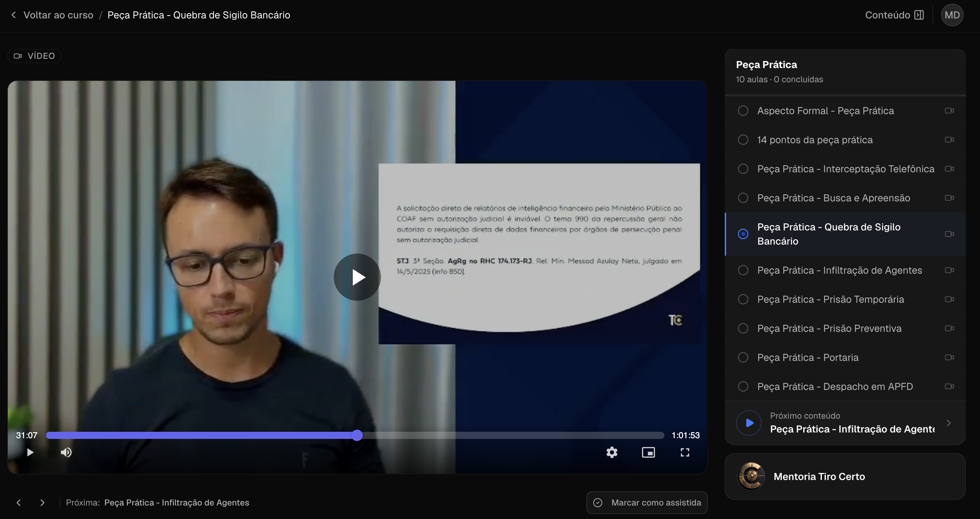Click the 1:01:53 duration text

tap(686, 435)
